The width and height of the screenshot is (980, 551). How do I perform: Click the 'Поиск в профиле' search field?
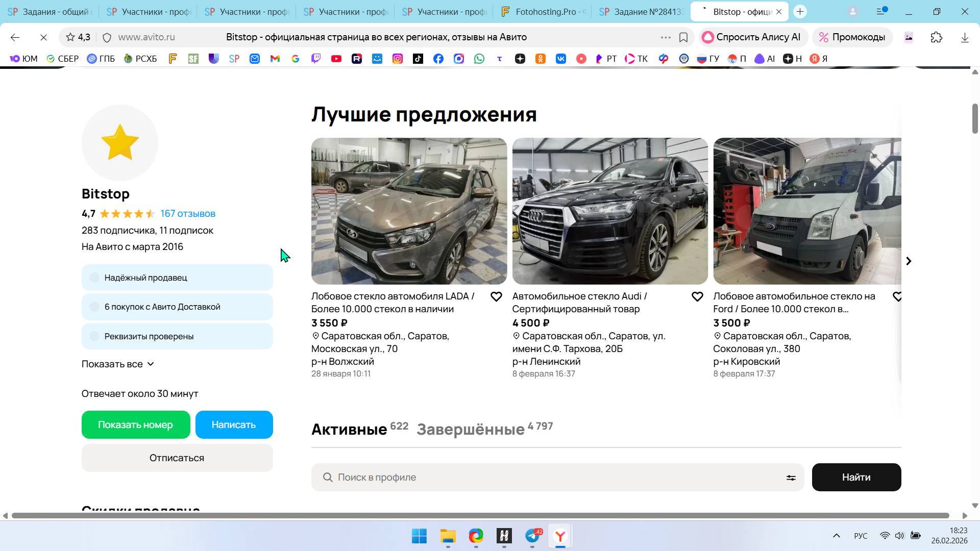(551, 478)
